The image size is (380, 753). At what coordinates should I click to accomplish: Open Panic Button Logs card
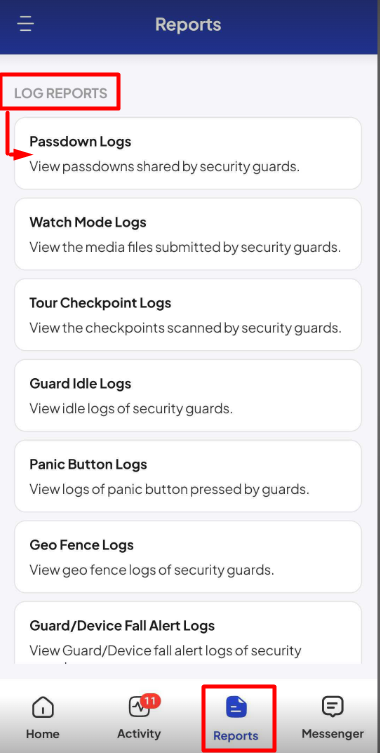(x=188, y=476)
